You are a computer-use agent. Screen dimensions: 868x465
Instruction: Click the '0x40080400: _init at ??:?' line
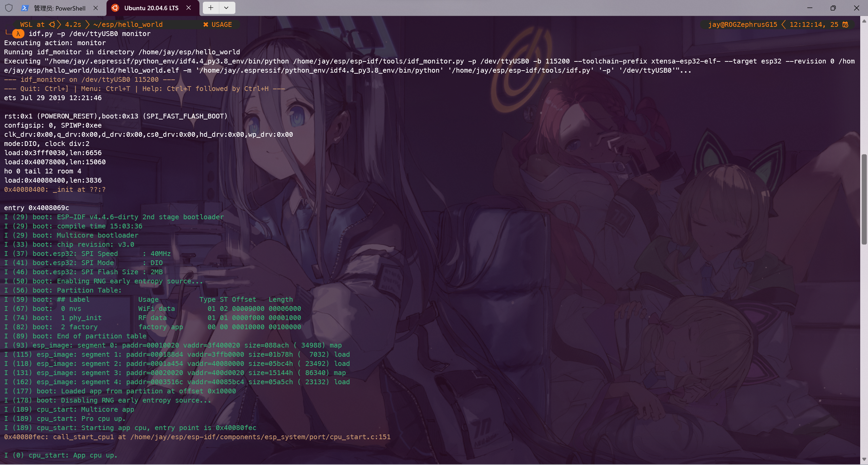click(55, 189)
